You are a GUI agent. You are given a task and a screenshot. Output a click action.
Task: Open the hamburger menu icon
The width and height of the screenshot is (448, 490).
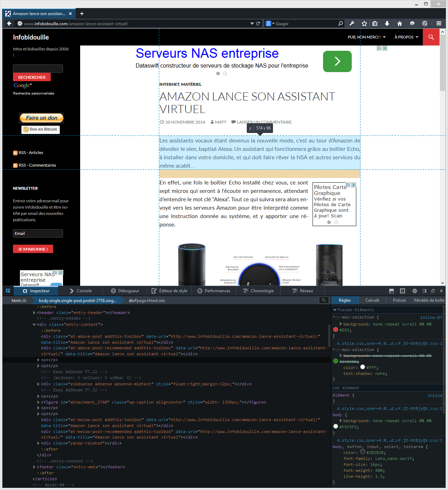pos(439,23)
